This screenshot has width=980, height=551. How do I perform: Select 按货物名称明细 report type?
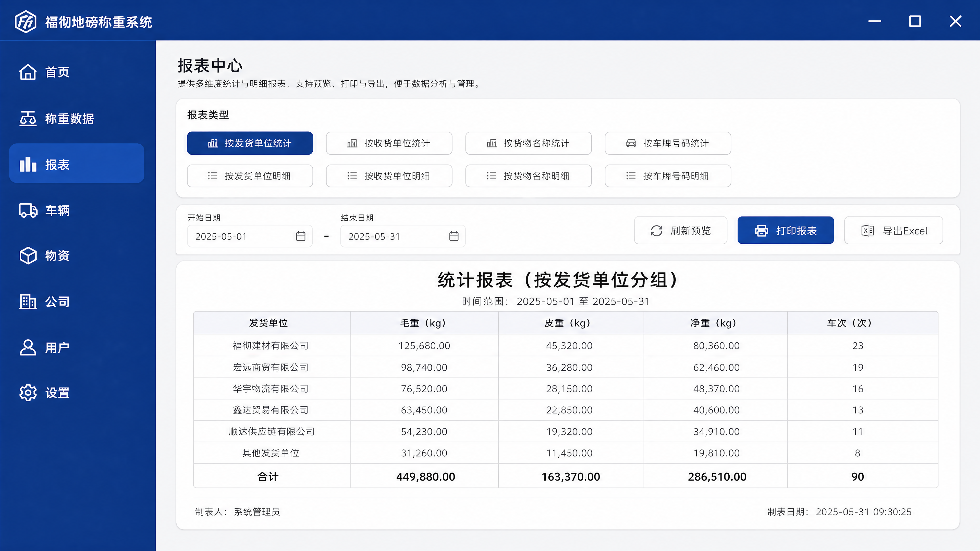[529, 176]
